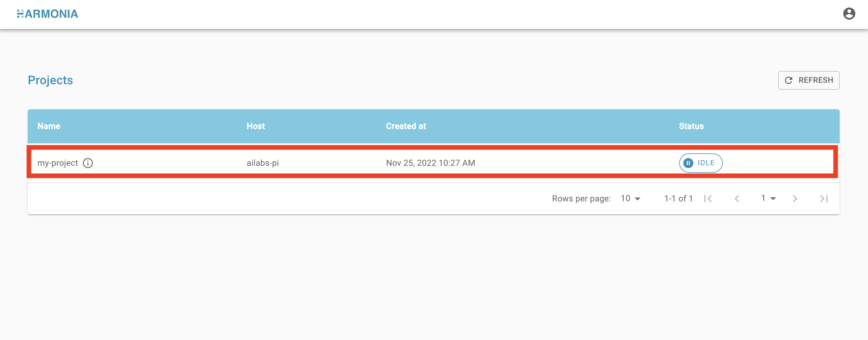
Task: Click the Projects page heading
Action: click(x=50, y=80)
